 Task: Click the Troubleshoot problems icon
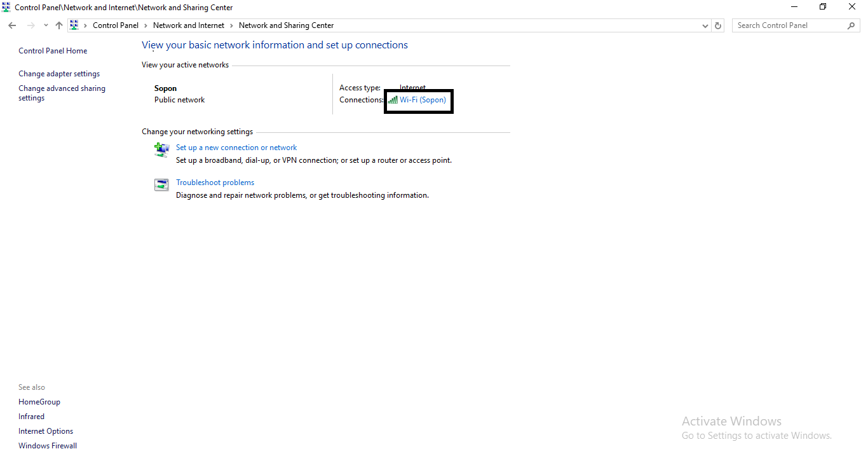click(161, 184)
